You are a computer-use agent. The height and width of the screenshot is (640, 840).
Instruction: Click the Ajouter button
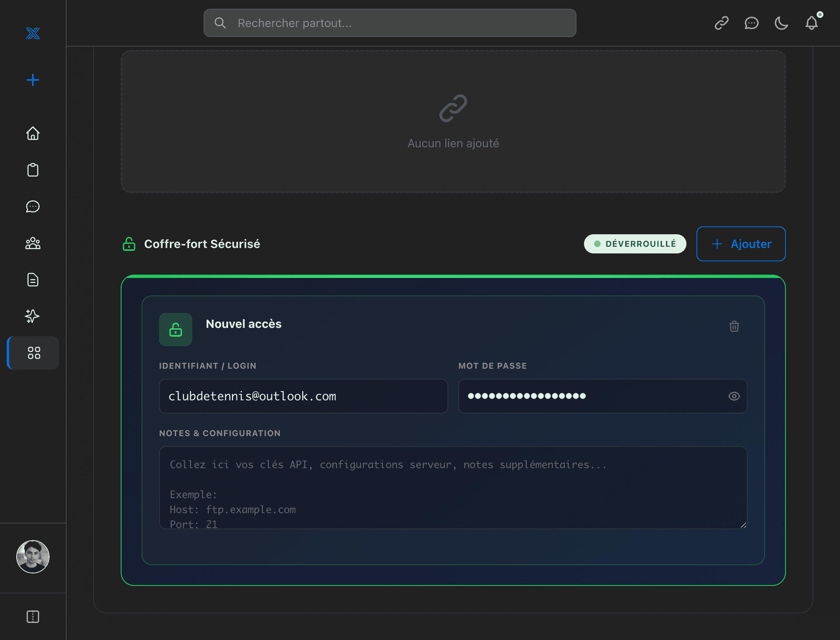[x=741, y=244]
